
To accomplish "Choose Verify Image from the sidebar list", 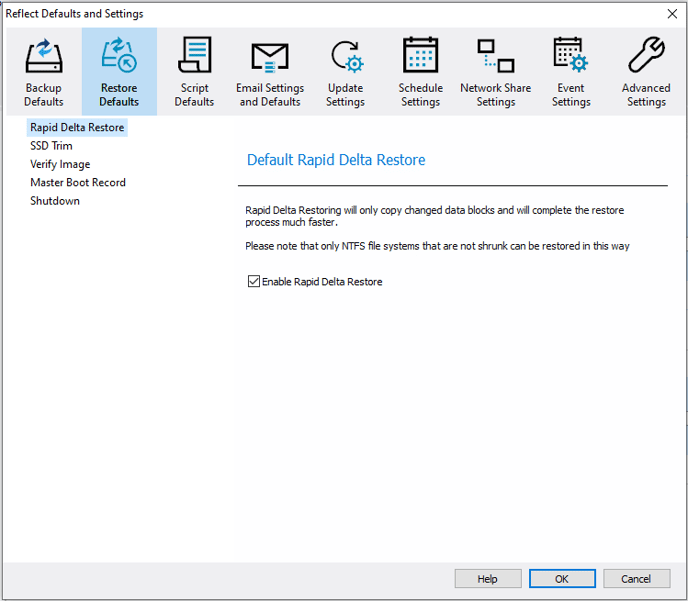I will [x=60, y=164].
